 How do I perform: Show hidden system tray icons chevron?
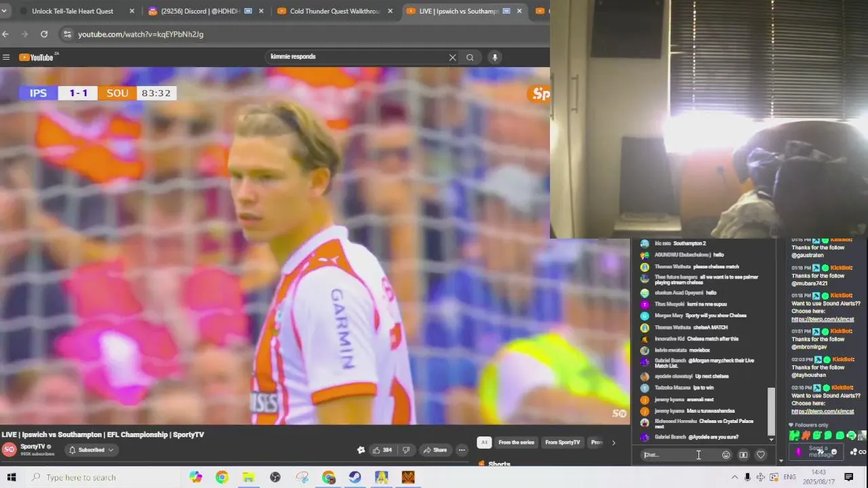click(x=734, y=477)
